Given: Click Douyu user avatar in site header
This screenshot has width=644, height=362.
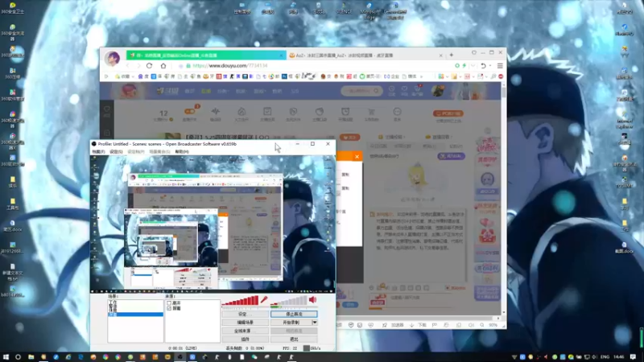Looking at the screenshot, I should point(438,91).
